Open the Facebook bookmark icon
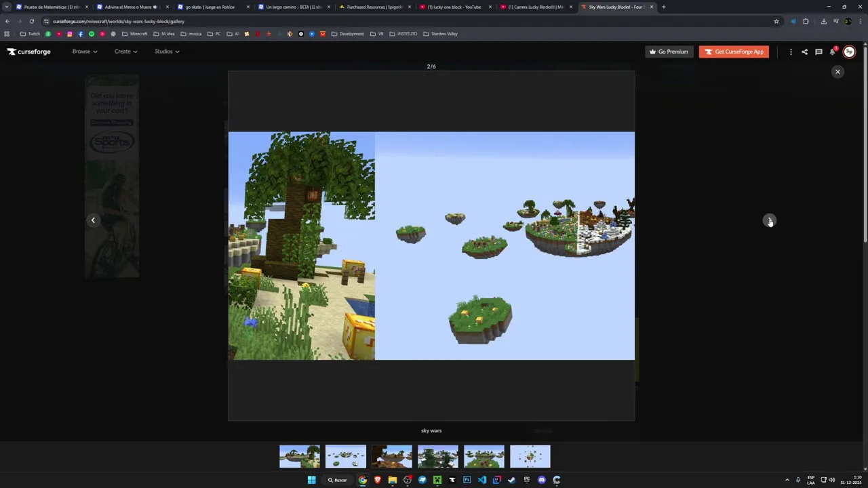 [81, 34]
